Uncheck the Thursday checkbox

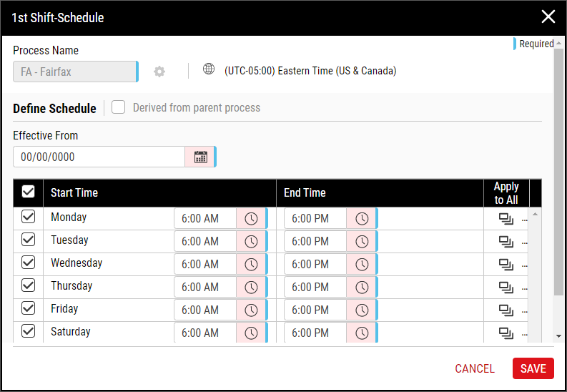29,286
